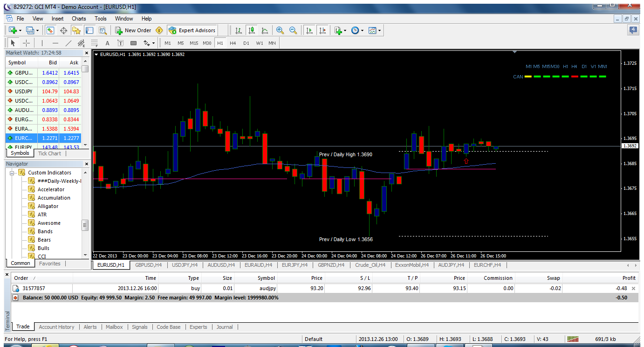Select the Cursor arrow tool
This screenshot has height=347, width=644.
tap(13, 43)
